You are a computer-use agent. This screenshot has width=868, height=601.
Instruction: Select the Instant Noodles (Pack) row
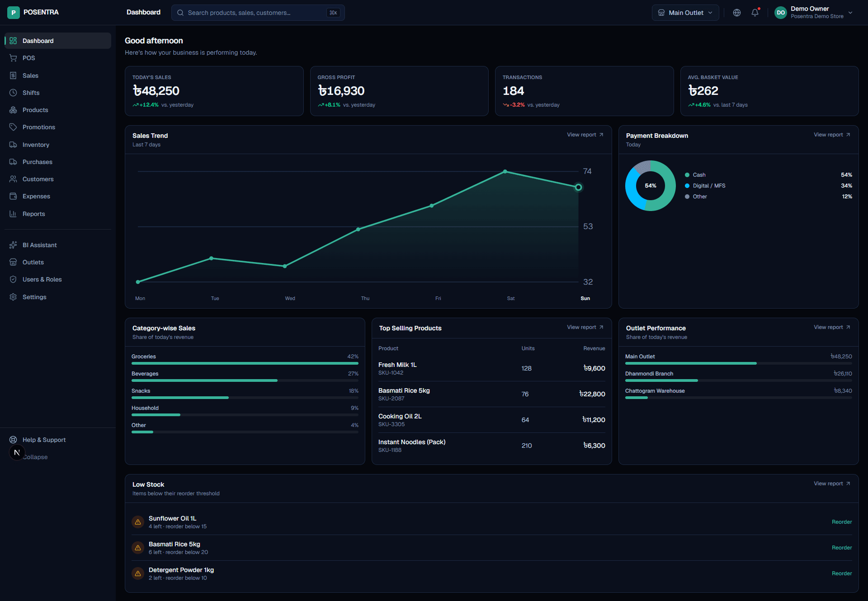coord(492,446)
